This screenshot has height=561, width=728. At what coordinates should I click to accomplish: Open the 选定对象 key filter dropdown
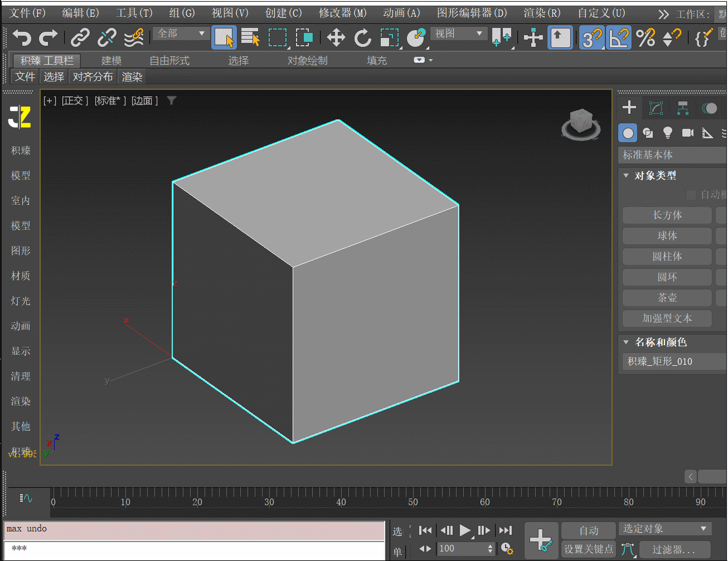tap(666, 529)
